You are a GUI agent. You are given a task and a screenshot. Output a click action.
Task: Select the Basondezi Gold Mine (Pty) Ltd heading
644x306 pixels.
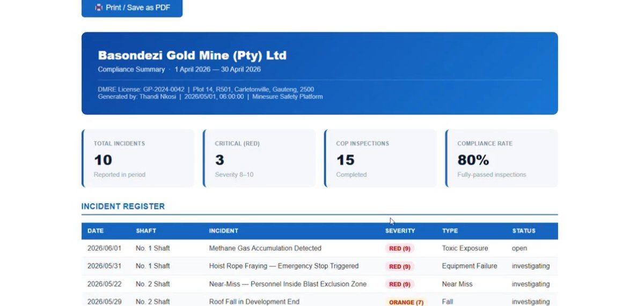pos(192,55)
